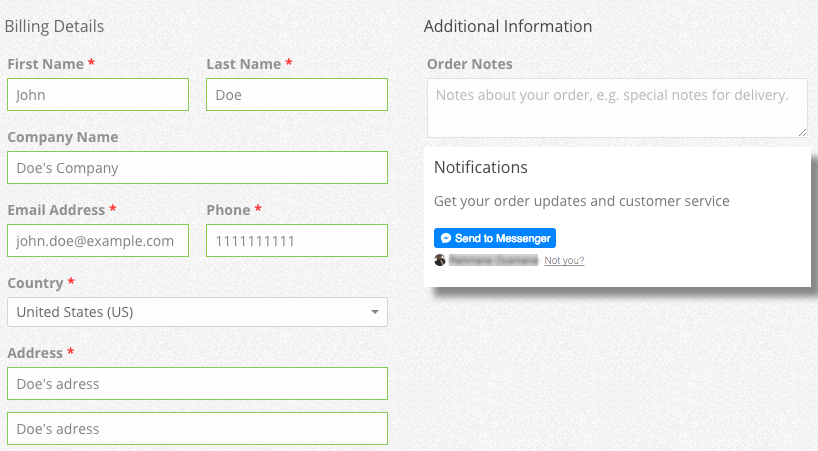Click the Phone number input field
Screen dimensions: 818x451
click(x=297, y=240)
